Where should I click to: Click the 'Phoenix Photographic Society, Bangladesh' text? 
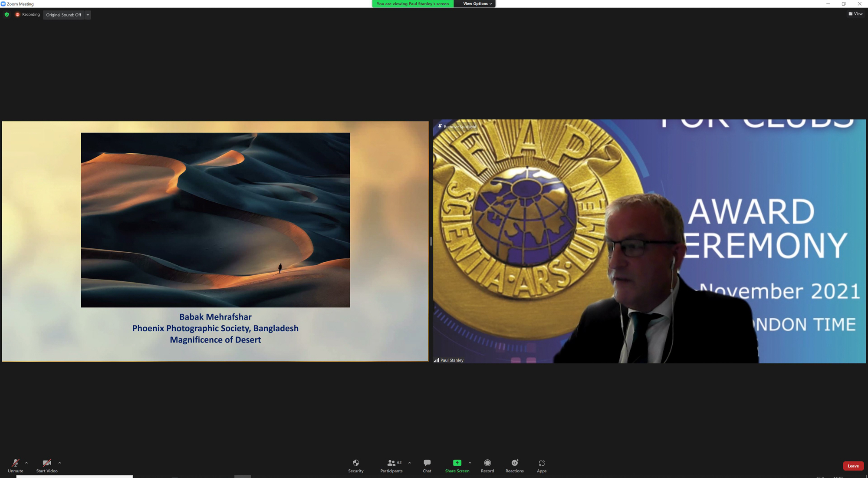tap(215, 328)
